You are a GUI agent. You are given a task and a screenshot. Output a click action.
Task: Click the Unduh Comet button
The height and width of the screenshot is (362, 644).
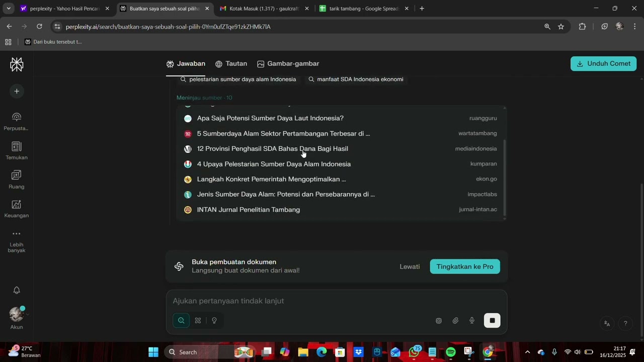pyautogui.click(x=603, y=64)
